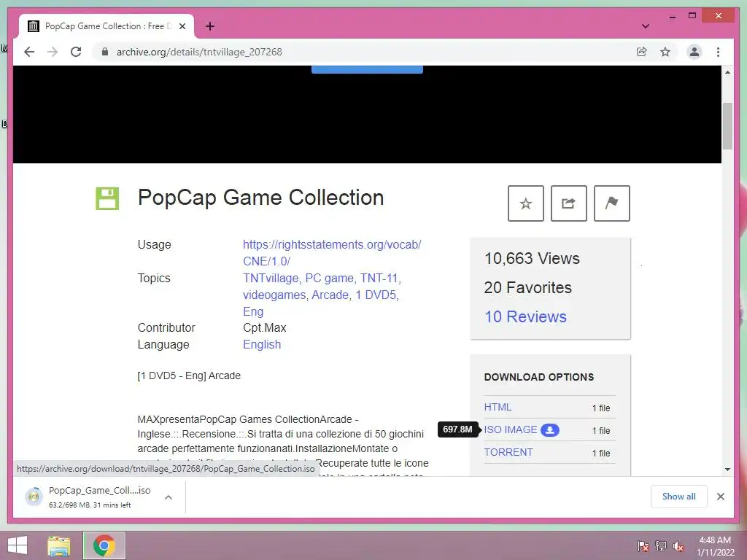This screenshot has width=747, height=560.
Task: Click the 'DOWNLOAD OPTIONS' heading
Action: [539, 377]
